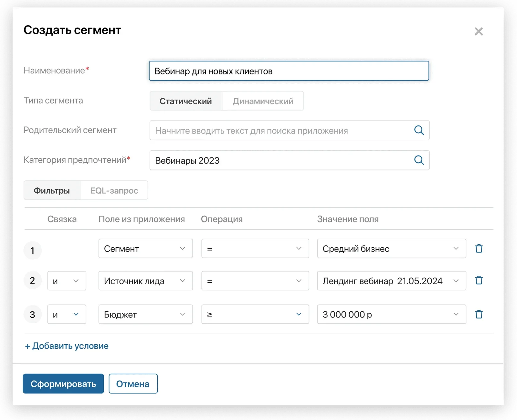Switch segment type to Динамический

263,101
